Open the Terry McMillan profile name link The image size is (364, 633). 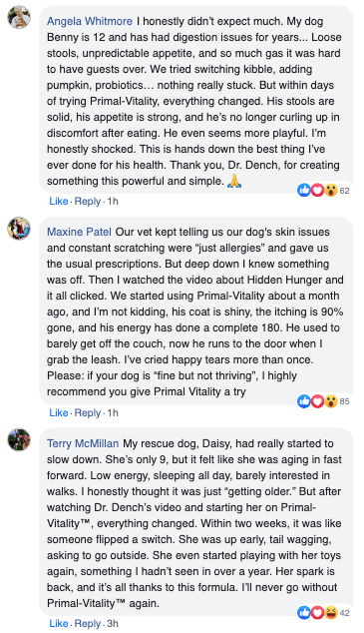83,443
